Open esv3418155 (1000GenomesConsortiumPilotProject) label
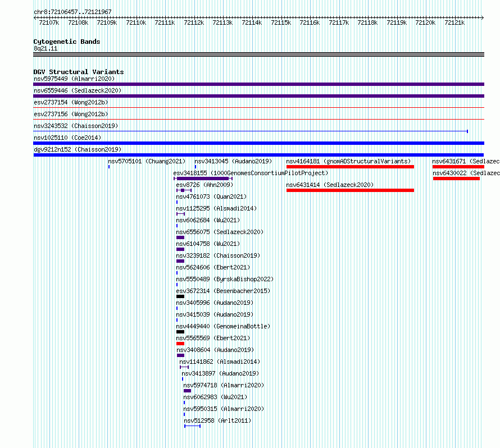 pyautogui.click(x=251, y=173)
